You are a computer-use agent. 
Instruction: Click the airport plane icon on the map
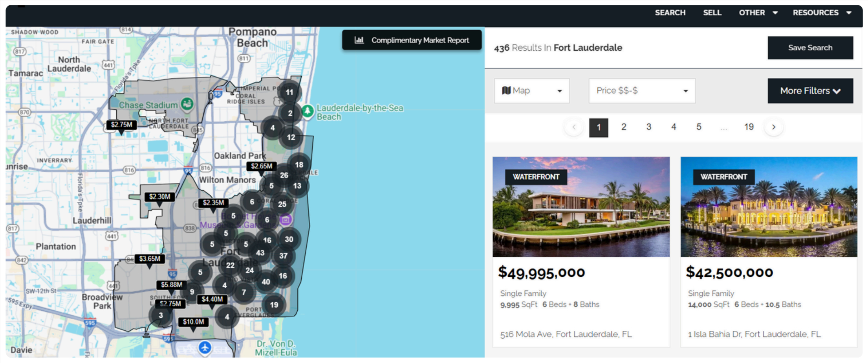205,348
